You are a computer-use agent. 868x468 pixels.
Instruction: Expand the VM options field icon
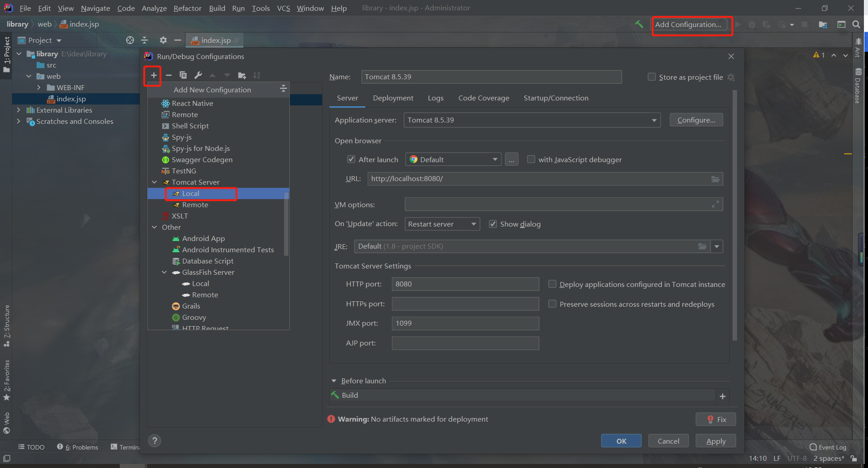715,204
